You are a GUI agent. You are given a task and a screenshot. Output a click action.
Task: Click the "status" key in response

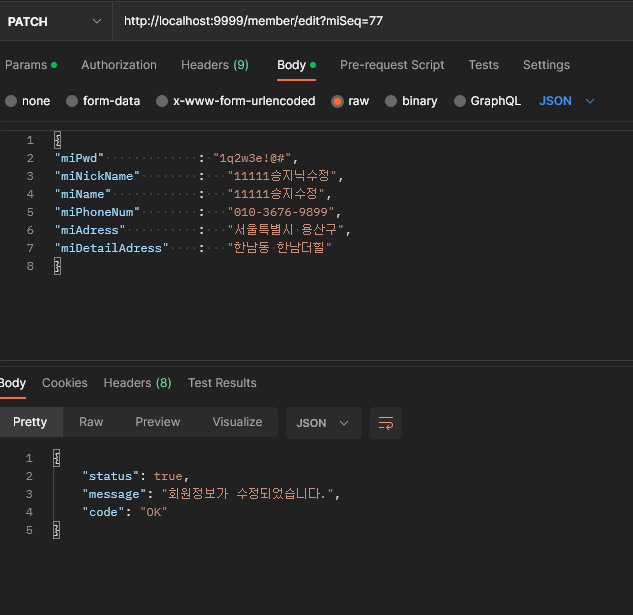tap(111, 476)
